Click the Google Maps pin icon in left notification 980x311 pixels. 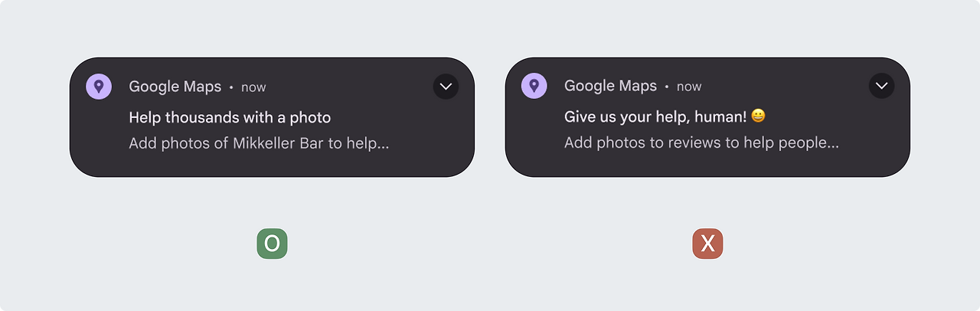point(99,86)
